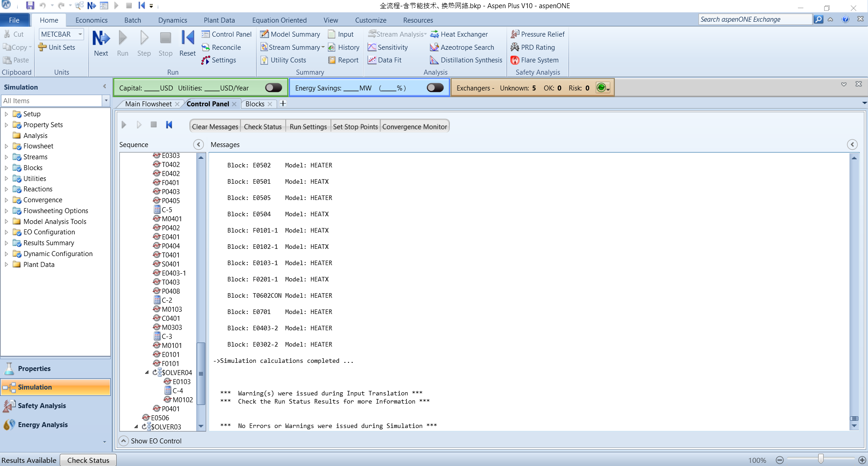Expand the Convergence tree node
Viewport: 868px width, 466px height.
tap(6, 200)
